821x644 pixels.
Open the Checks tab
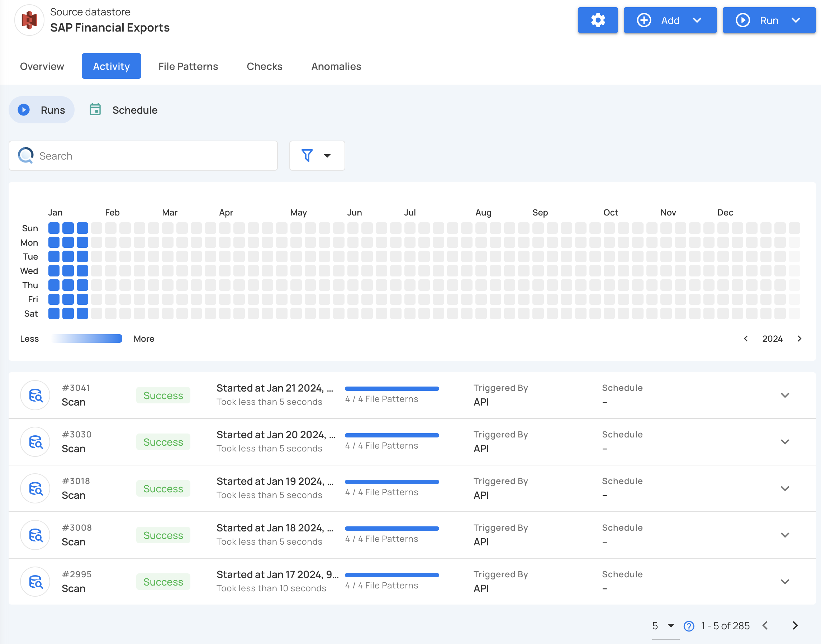tap(264, 66)
